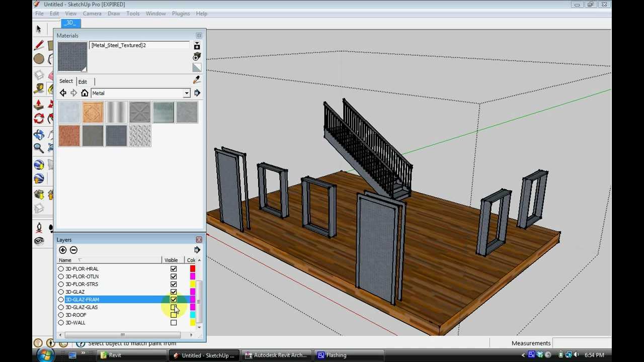Select the rusted metal material thumbnail

[x=69, y=136]
